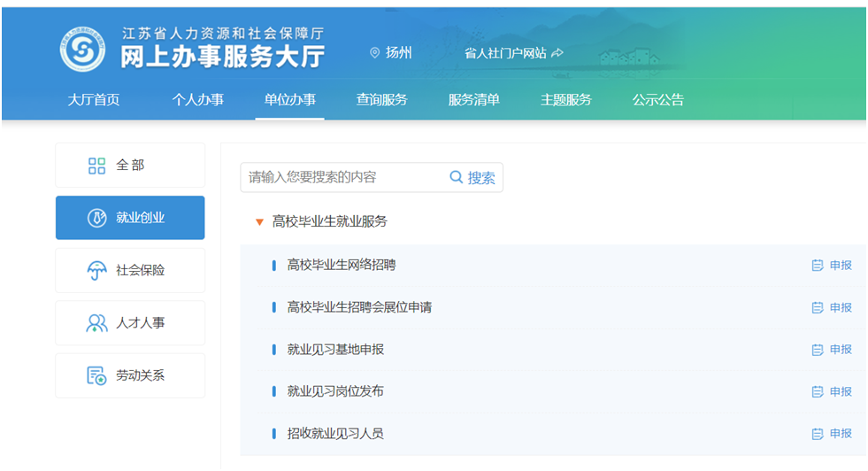The width and height of the screenshot is (868, 471).
Task: Click 申报 for 高校毕业生网络招聘
Action: (833, 266)
